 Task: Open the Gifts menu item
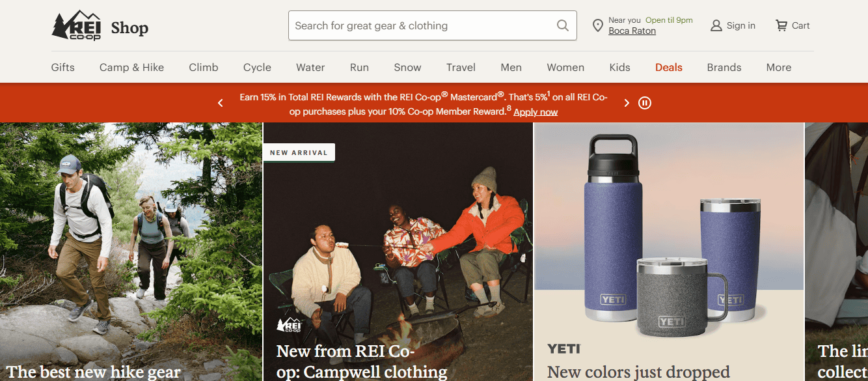click(x=63, y=67)
